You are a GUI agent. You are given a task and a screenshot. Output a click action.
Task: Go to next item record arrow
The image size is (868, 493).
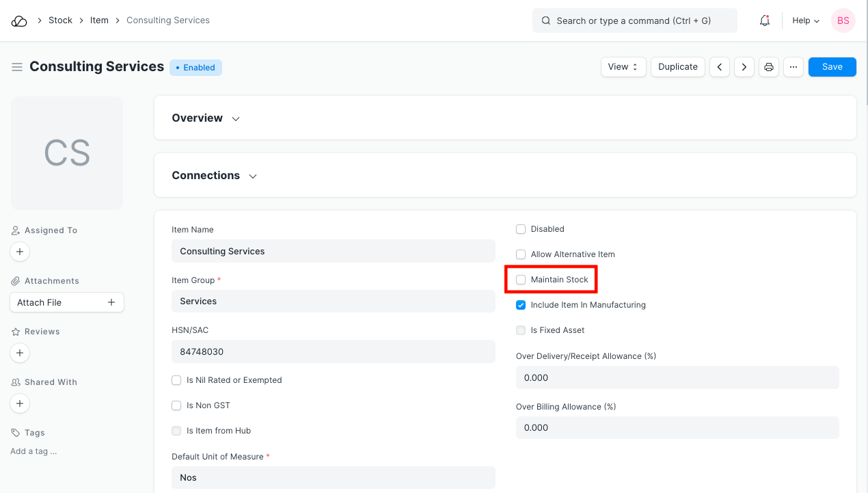(x=744, y=67)
